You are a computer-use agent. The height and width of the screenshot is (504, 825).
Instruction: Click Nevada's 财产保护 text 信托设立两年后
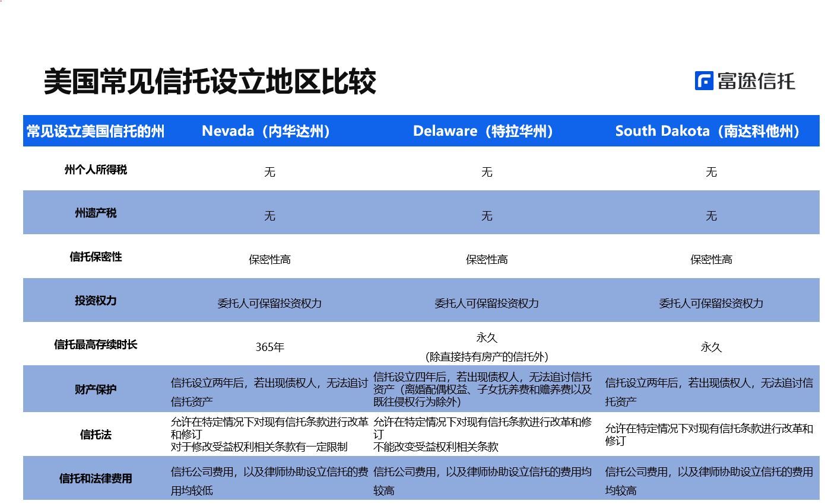click(269, 392)
